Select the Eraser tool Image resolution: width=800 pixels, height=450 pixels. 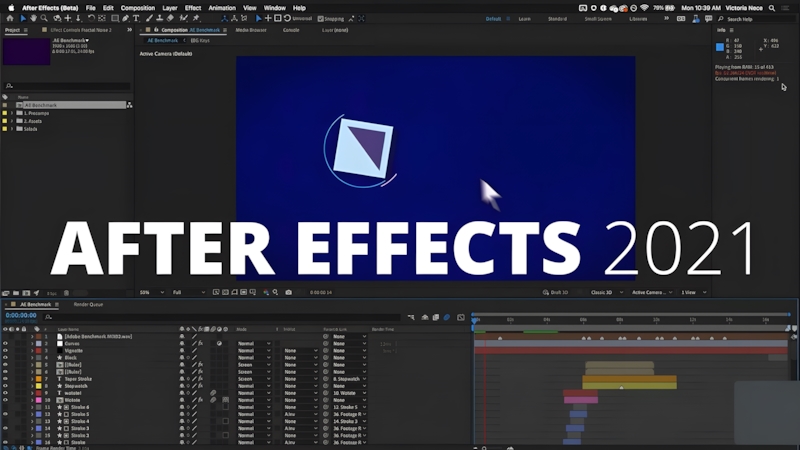point(170,18)
